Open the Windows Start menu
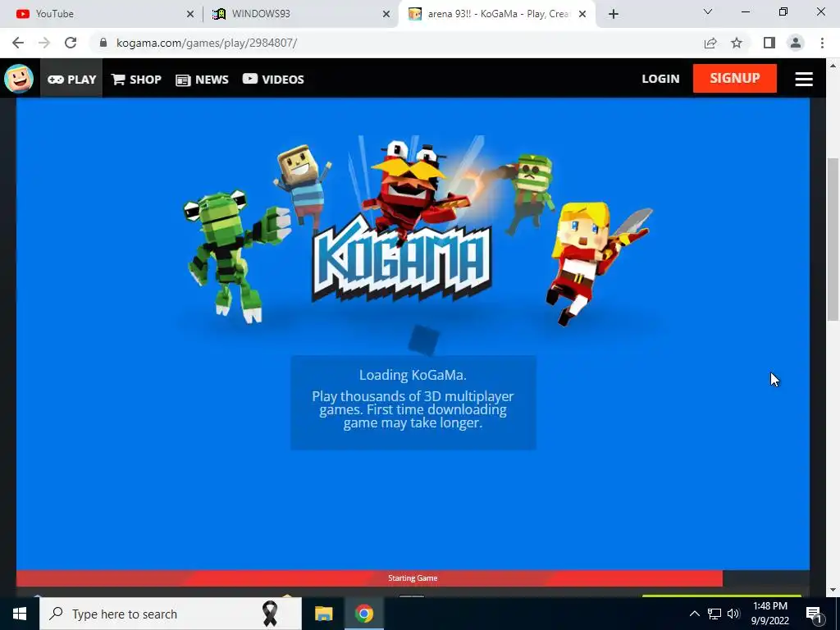 point(20,614)
